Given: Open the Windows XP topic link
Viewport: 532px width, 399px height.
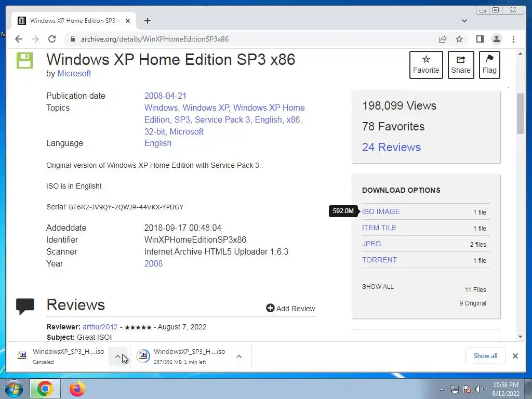Looking at the screenshot, I should click(206, 108).
